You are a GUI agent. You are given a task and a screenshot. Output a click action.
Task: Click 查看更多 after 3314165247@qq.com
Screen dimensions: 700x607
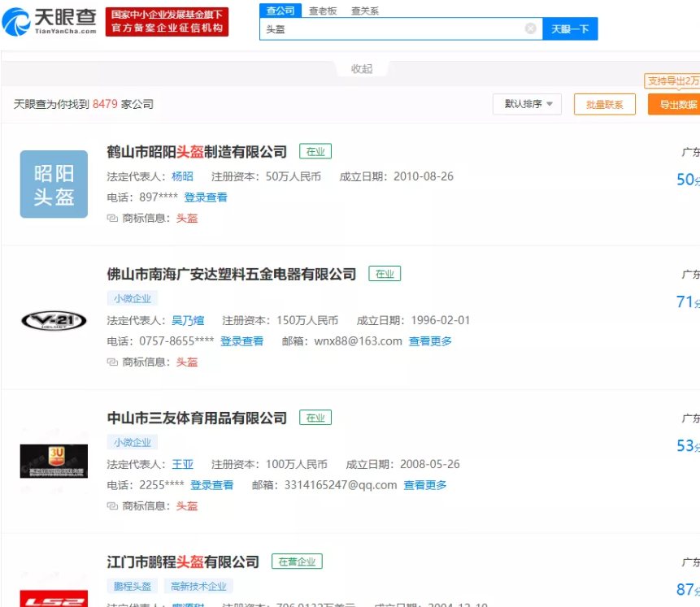[425, 485]
